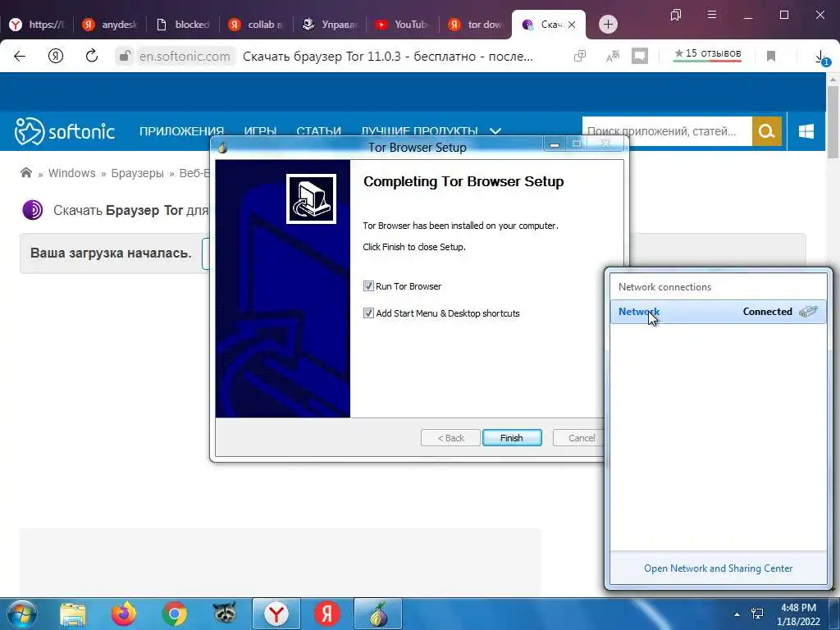
Task: Open the Windows Start button
Action: (21, 614)
